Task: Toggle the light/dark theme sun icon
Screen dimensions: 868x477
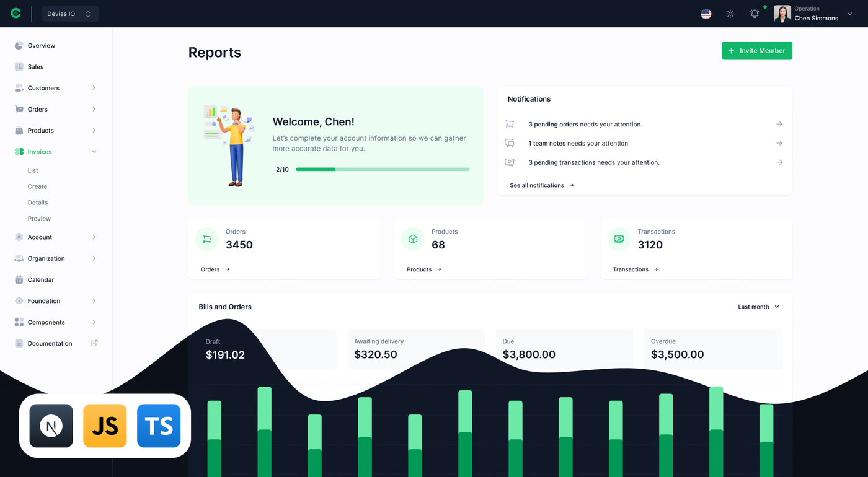Action: tap(730, 13)
